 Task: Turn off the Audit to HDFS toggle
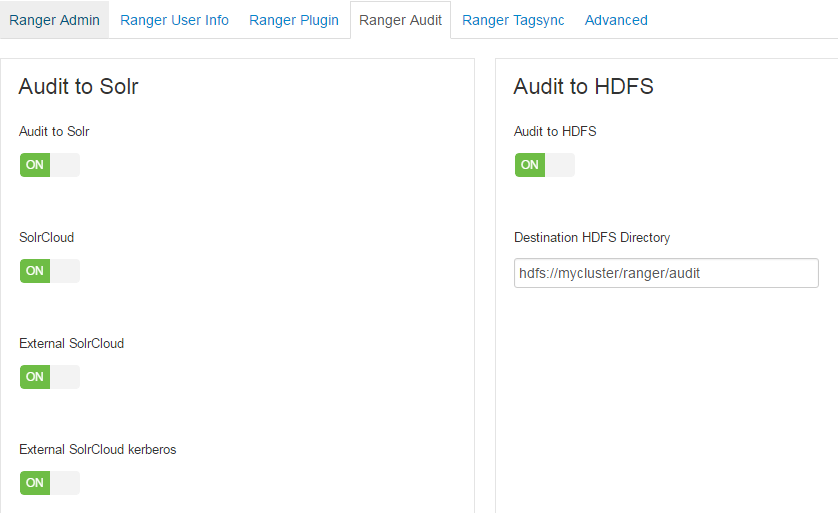coord(544,165)
